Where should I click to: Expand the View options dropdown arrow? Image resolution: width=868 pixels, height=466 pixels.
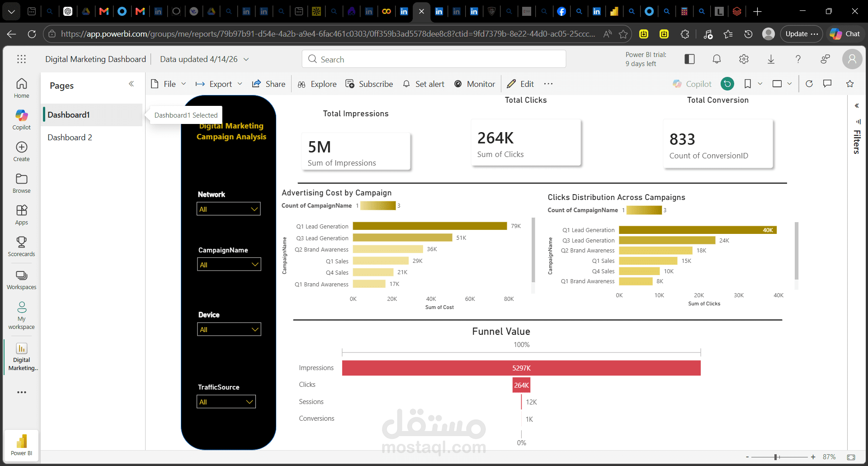tap(789, 84)
